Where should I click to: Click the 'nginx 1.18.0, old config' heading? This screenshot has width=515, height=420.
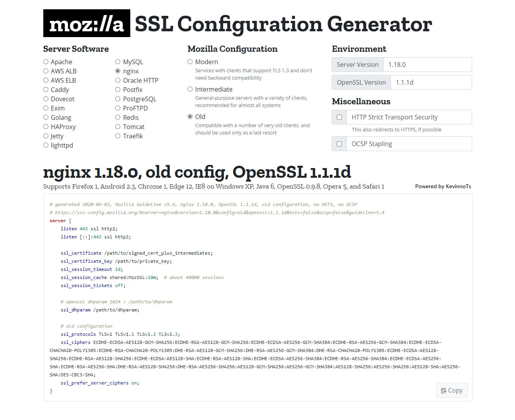197,172
